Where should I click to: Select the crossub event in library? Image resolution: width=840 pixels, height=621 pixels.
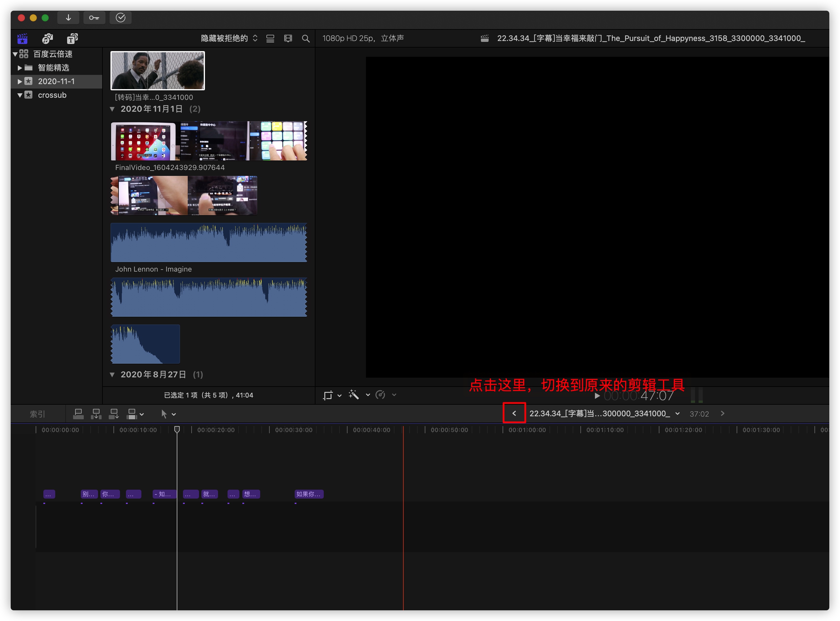52,95
